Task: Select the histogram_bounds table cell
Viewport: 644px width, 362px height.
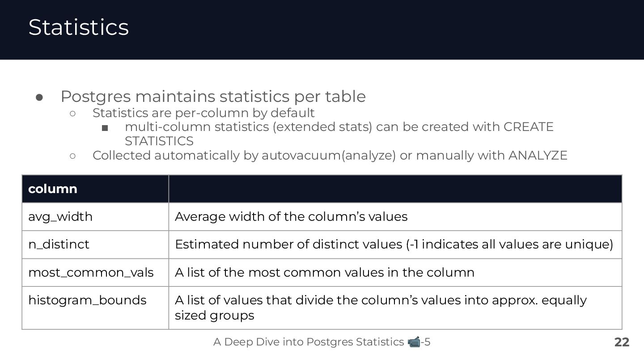Action: tap(87, 300)
